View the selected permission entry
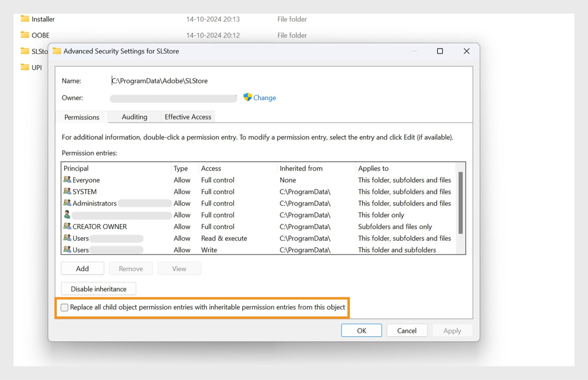The width and height of the screenshot is (588, 380). click(x=179, y=268)
